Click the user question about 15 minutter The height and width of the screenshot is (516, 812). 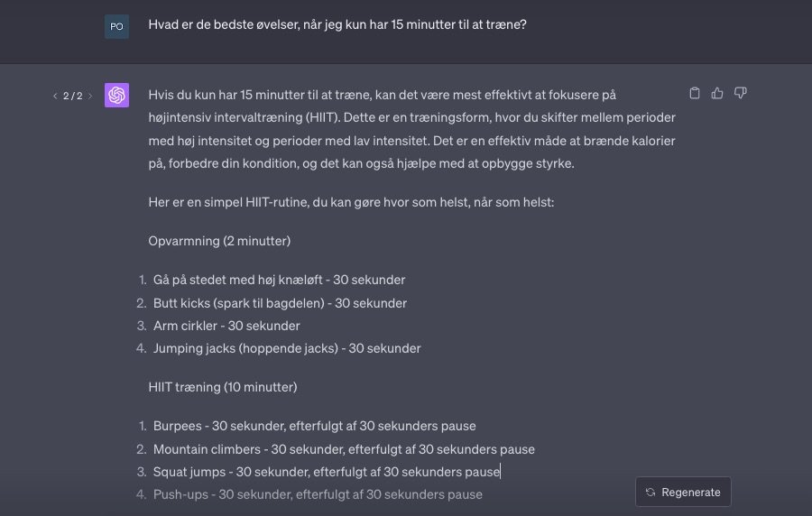[337, 24]
